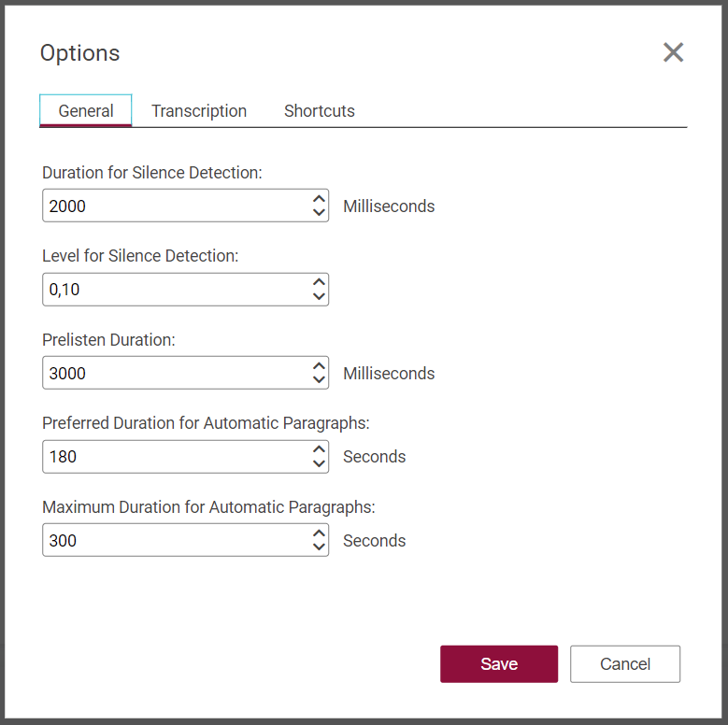Increase Maximum Duration for Automatic Paragraphs
Viewport: 728px width, 725px height.
pyautogui.click(x=319, y=533)
